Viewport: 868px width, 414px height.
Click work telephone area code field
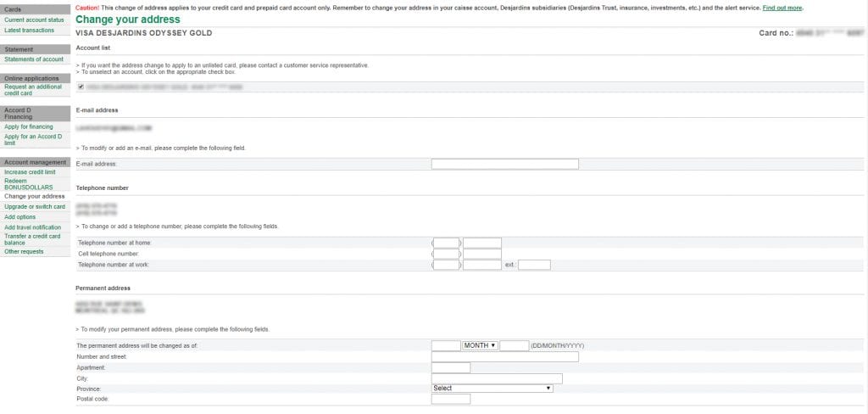(x=446, y=265)
